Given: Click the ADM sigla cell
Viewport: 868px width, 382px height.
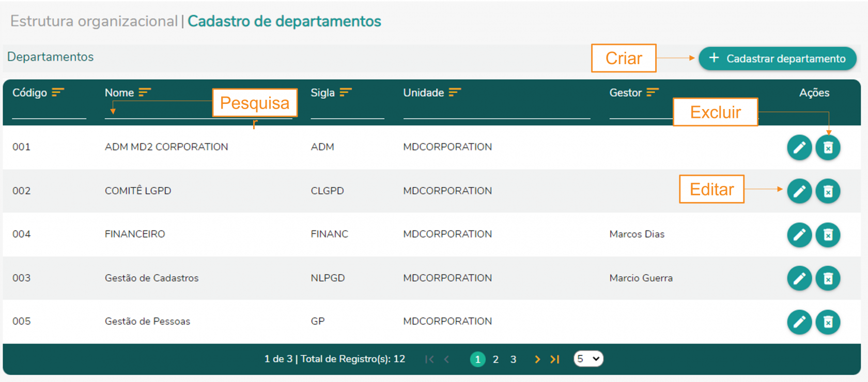Looking at the screenshot, I should point(322,147).
